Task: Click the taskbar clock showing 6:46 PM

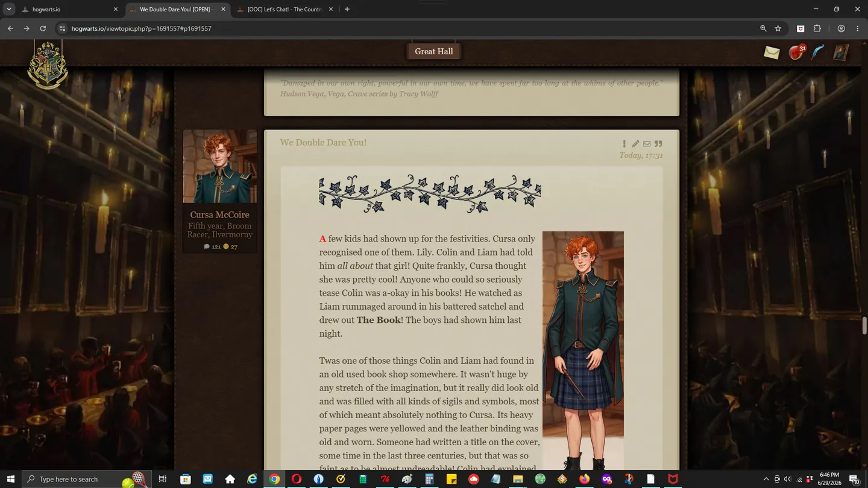Action: (829, 479)
